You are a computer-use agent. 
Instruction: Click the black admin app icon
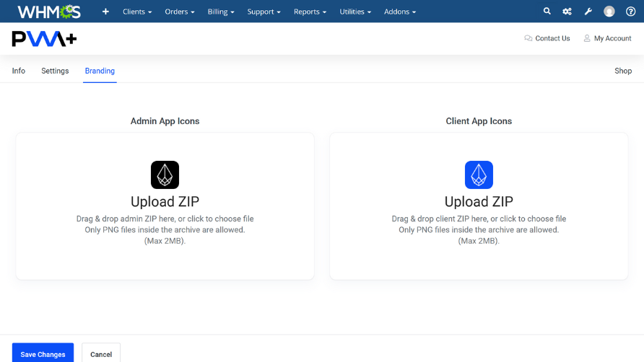click(x=165, y=175)
